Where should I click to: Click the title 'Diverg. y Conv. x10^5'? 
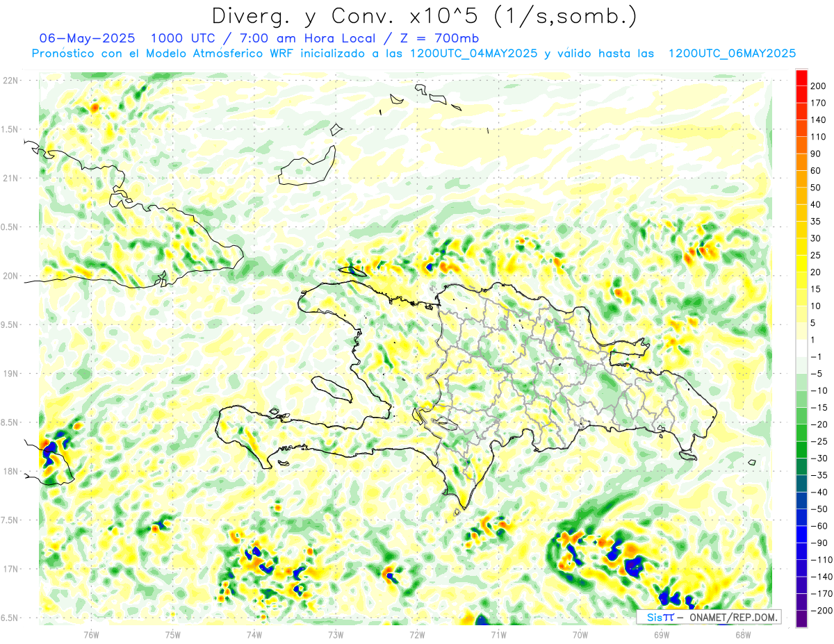coord(349,15)
